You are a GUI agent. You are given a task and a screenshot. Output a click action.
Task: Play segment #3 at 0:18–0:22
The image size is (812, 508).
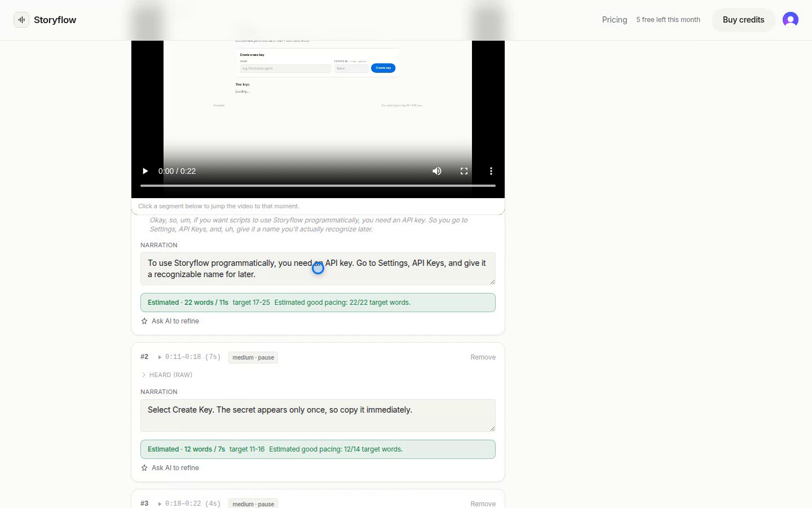[x=189, y=503]
